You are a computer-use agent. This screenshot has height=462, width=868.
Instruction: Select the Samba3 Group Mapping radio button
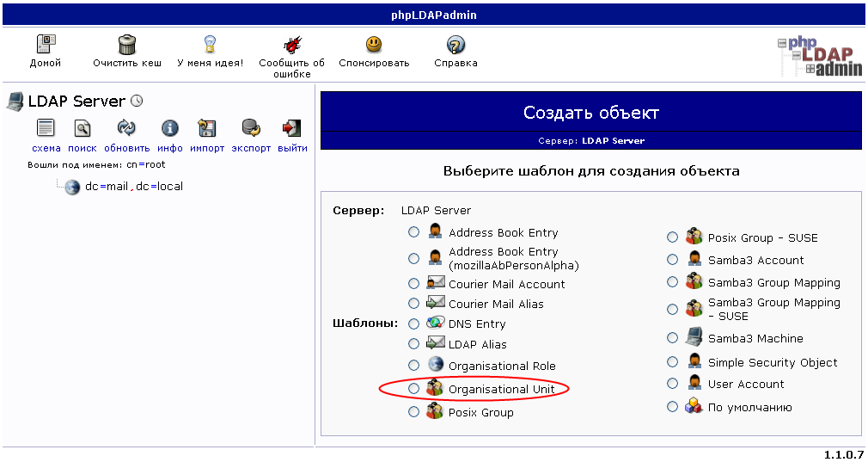(x=672, y=282)
